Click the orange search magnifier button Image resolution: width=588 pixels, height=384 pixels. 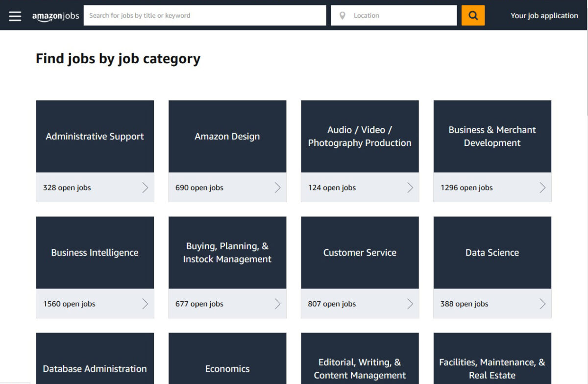tap(473, 15)
